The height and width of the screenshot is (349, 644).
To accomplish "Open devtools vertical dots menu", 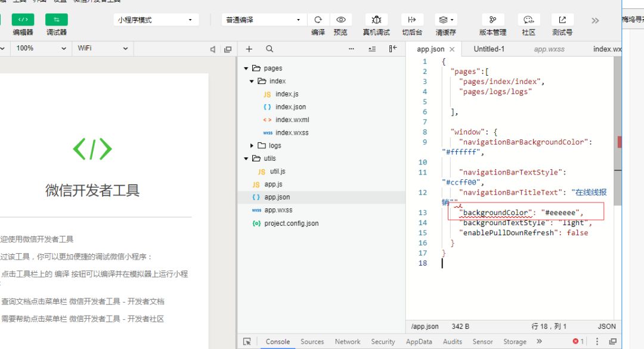I will coord(597,341).
